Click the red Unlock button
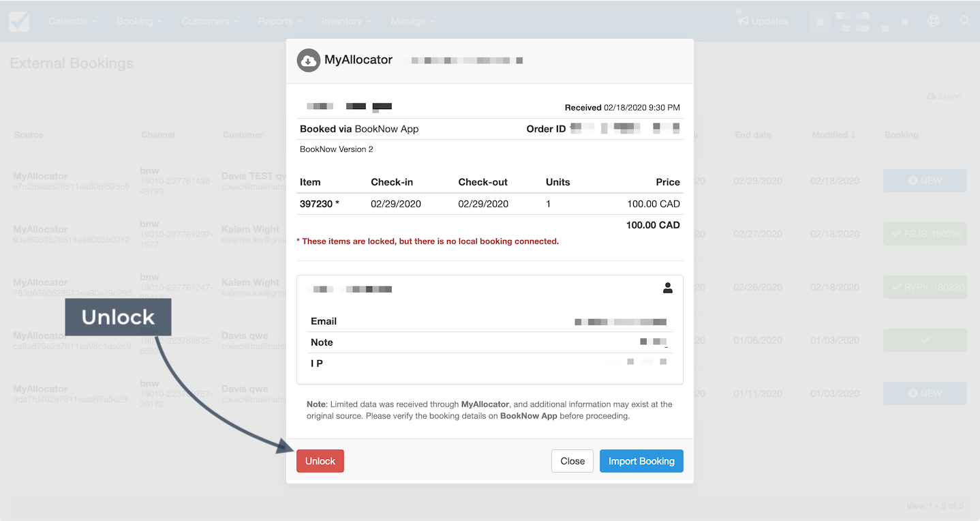The image size is (980, 521). click(x=320, y=461)
